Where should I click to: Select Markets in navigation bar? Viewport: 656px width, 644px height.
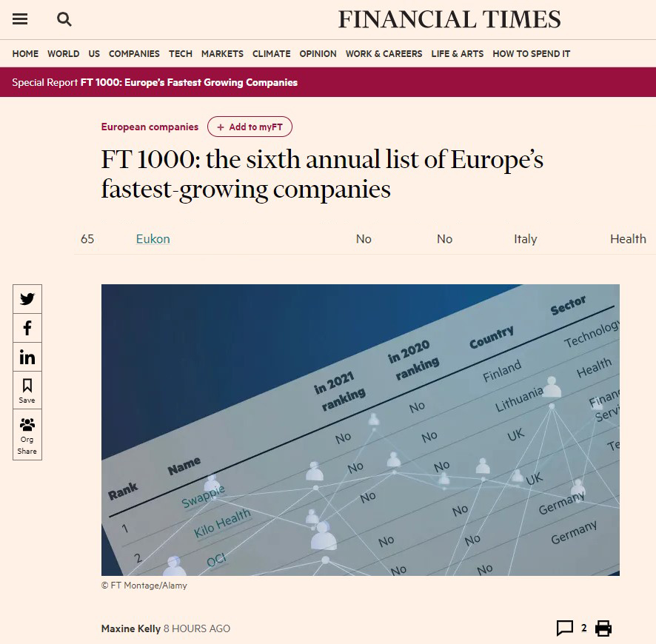point(222,53)
